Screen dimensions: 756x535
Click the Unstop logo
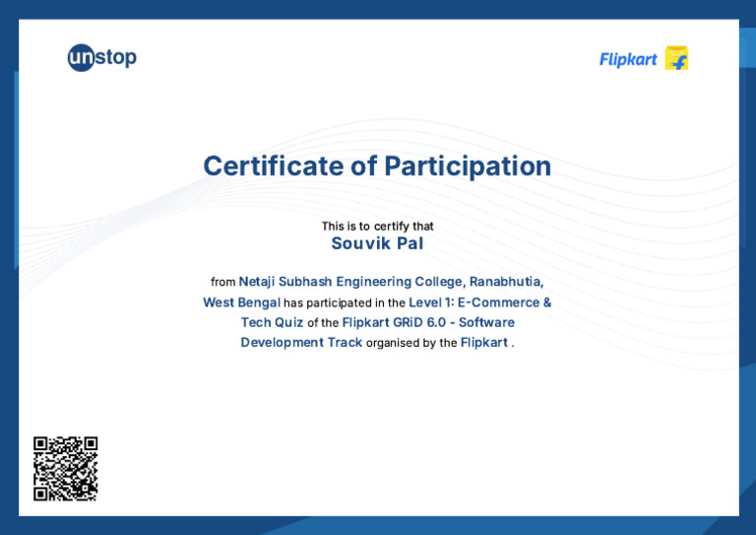tap(101, 58)
